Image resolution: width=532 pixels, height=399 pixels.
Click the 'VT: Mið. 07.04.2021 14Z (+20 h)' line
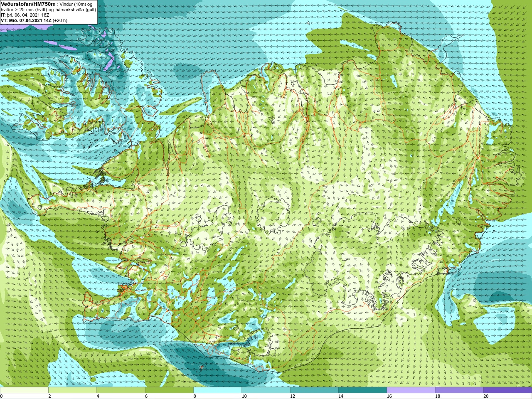[34, 20]
